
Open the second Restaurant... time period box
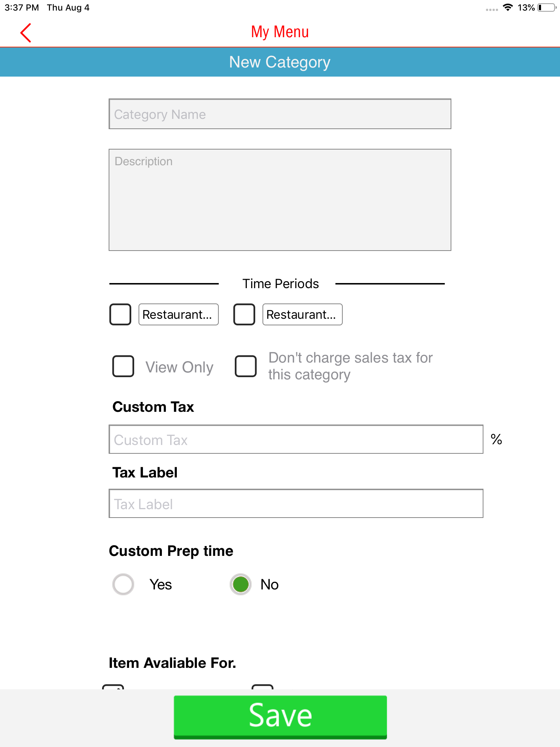302,314
